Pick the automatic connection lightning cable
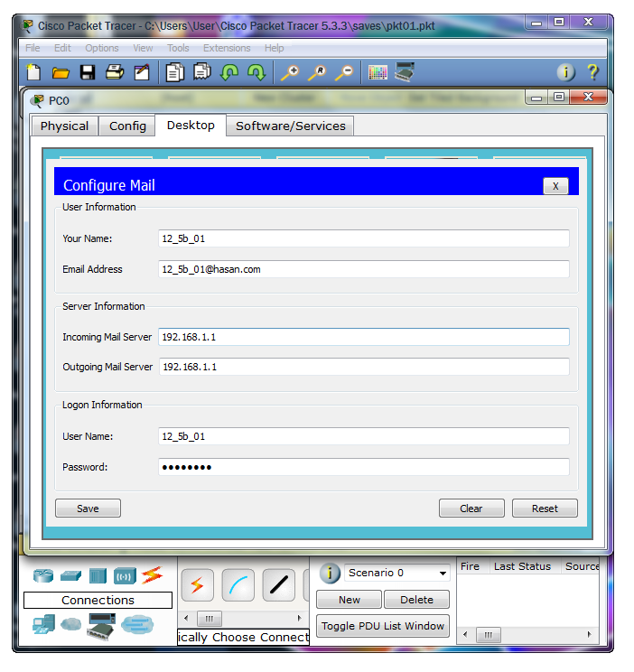The height and width of the screenshot is (672, 634). [198, 584]
